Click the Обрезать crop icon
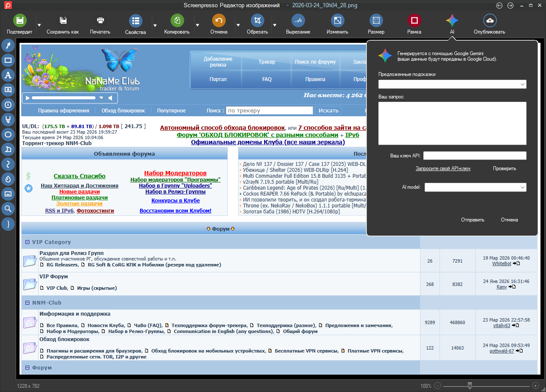The height and width of the screenshot is (392, 546). pyautogui.click(x=257, y=20)
